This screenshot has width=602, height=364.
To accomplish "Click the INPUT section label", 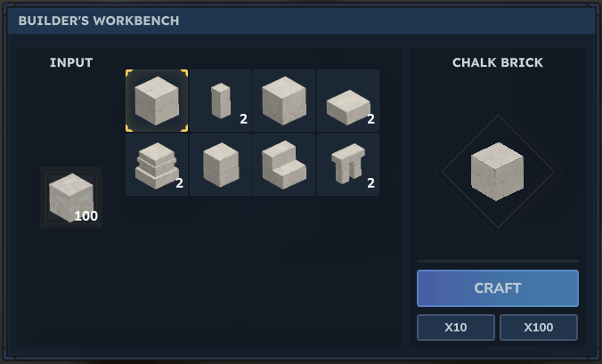I will click(71, 62).
